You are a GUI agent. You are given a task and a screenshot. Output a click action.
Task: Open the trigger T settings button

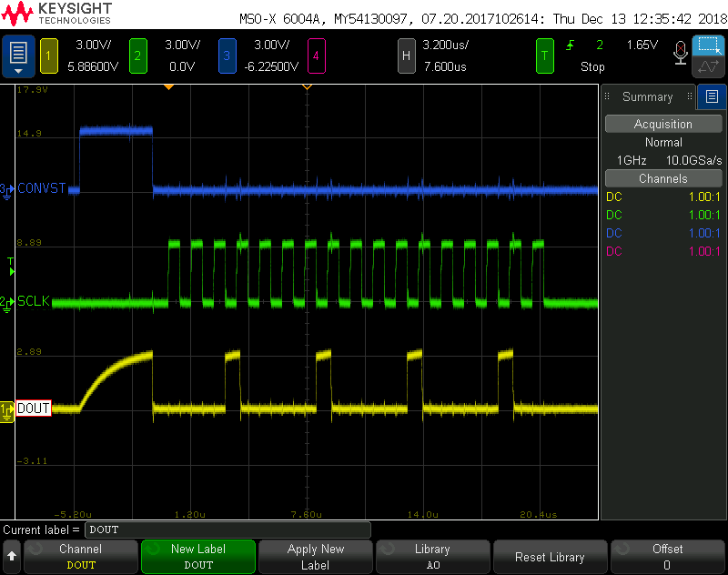[x=544, y=56]
